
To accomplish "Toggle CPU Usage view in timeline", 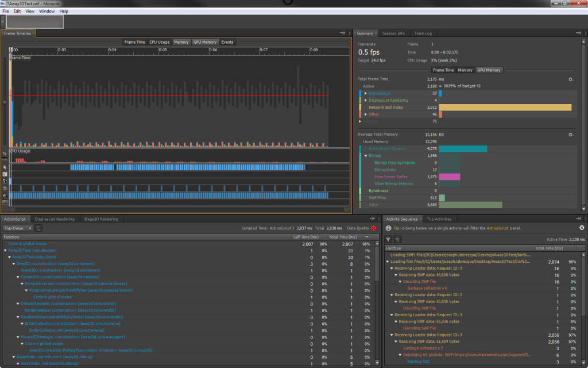I will coord(160,42).
